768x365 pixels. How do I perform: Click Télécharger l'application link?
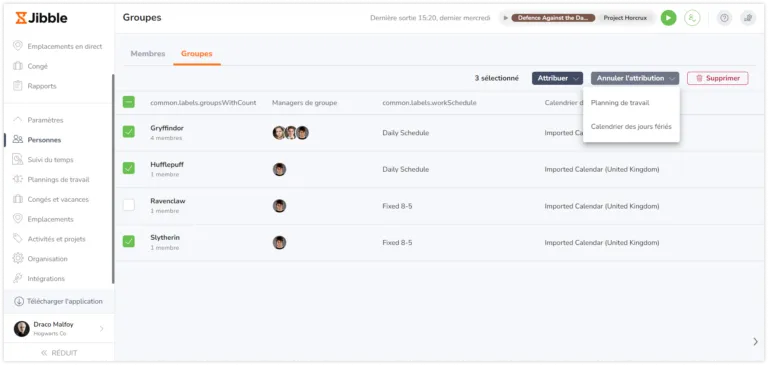[x=59, y=301]
